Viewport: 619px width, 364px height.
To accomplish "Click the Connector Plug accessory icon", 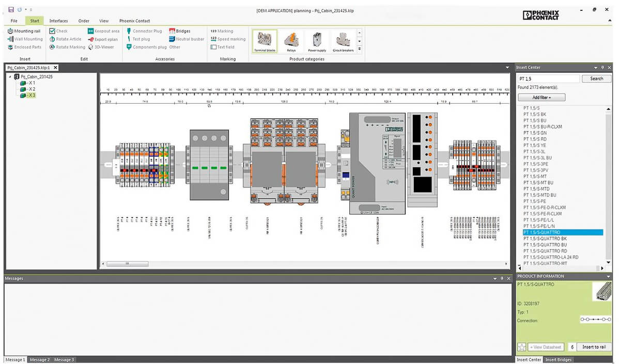I will tap(129, 31).
